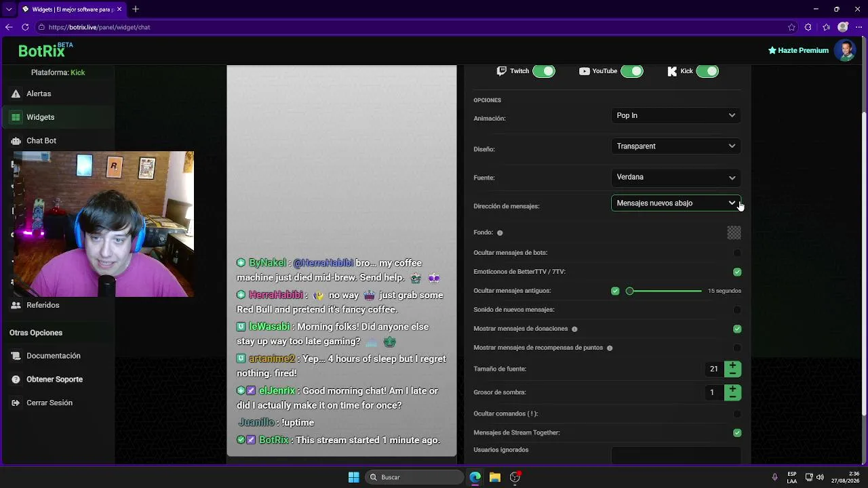Uncheck Mostrar mensajes de donaciones

(x=737, y=329)
